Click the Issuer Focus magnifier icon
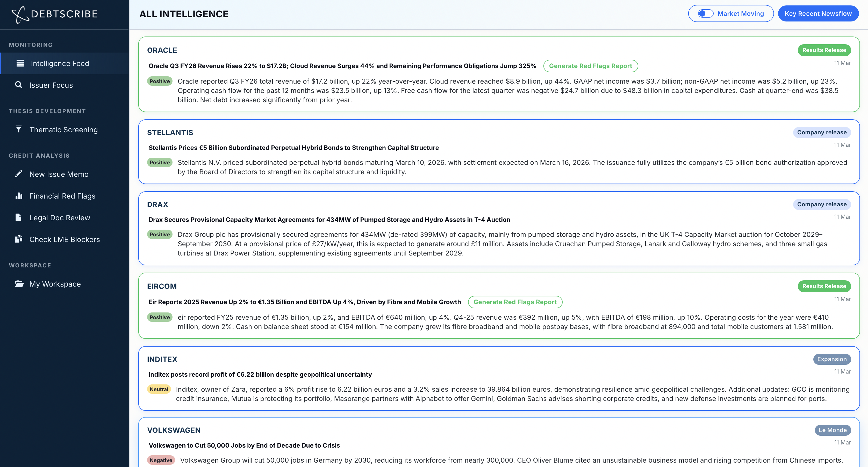The height and width of the screenshot is (467, 868). pyautogui.click(x=19, y=85)
